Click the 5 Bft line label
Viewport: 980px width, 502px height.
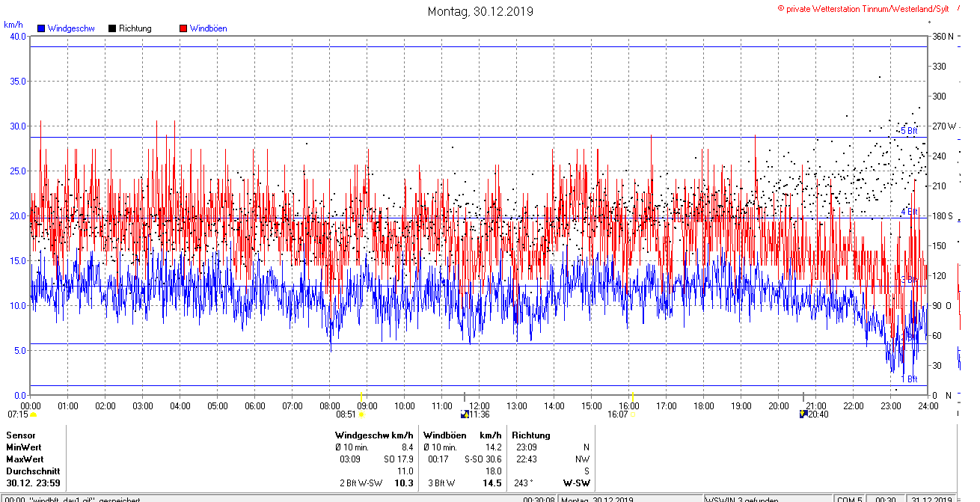[909, 131]
